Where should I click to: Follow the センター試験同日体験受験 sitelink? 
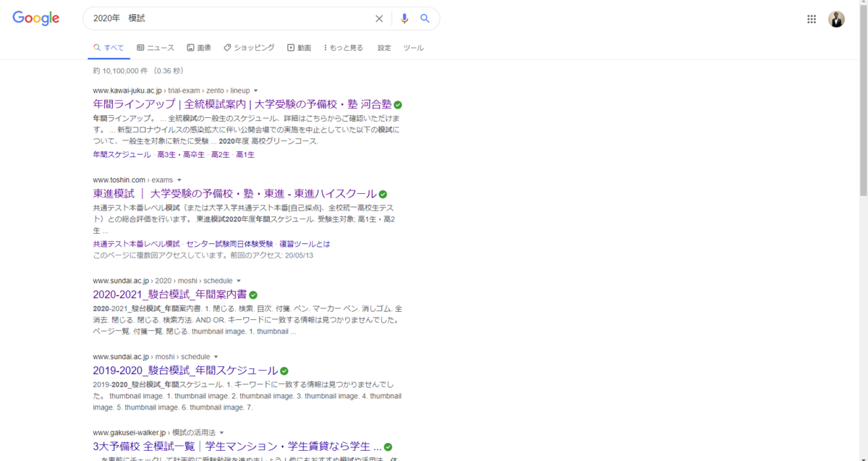point(229,245)
